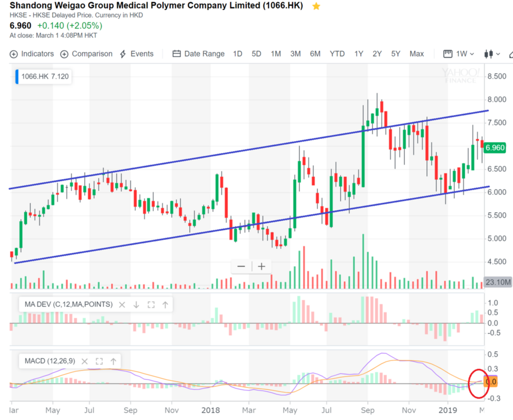This screenshot has height=420, width=513.
Task: Select the 1Y range
Action: 359,54
